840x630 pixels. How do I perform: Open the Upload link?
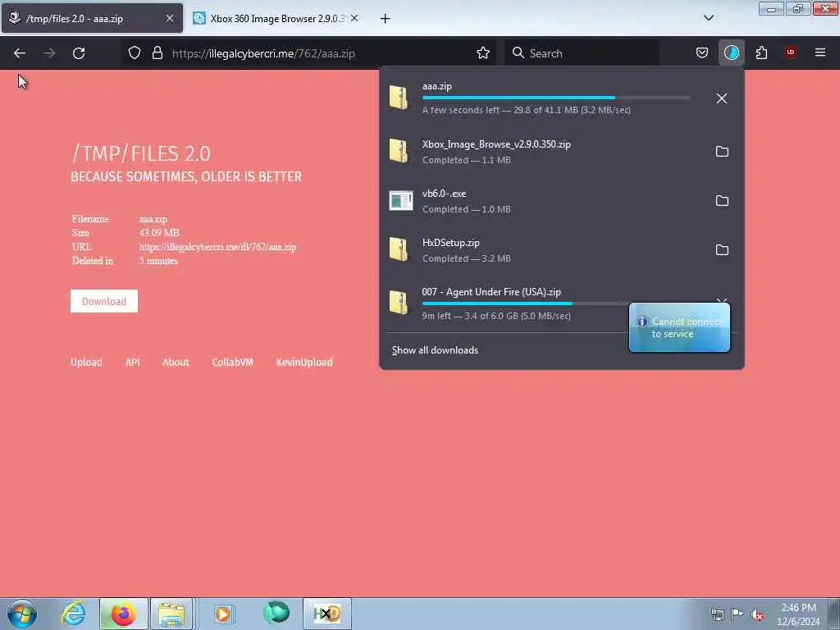coord(86,362)
